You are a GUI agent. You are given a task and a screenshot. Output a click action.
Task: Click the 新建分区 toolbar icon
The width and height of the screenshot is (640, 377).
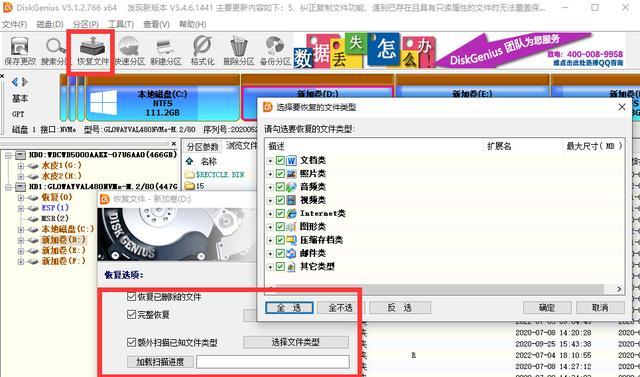click(166, 51)
